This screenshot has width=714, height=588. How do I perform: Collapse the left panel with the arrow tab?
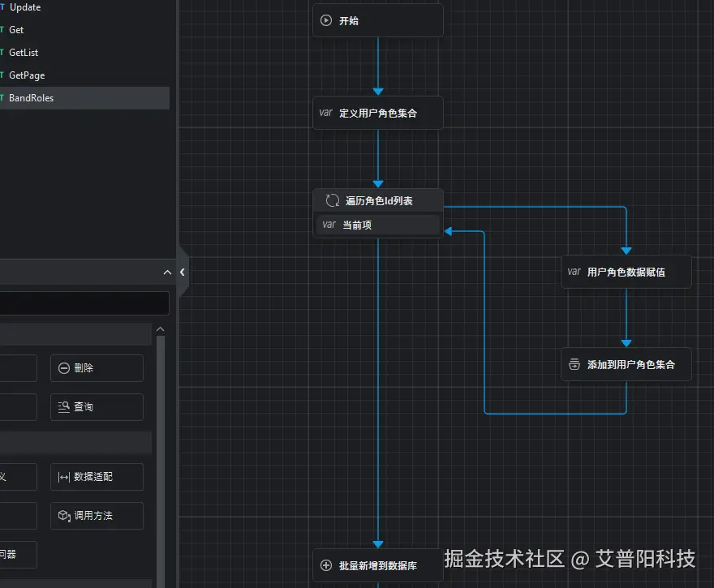[182, 273]
